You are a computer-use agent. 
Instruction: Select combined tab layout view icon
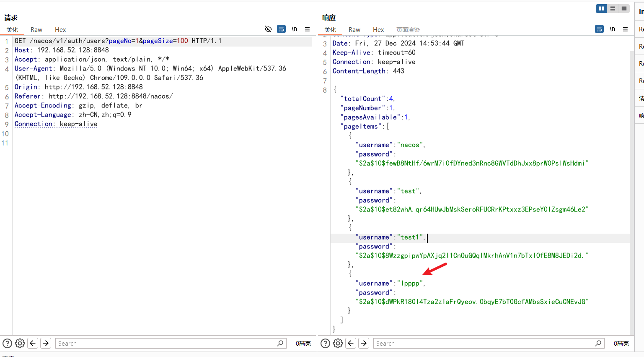click(624, 8)
